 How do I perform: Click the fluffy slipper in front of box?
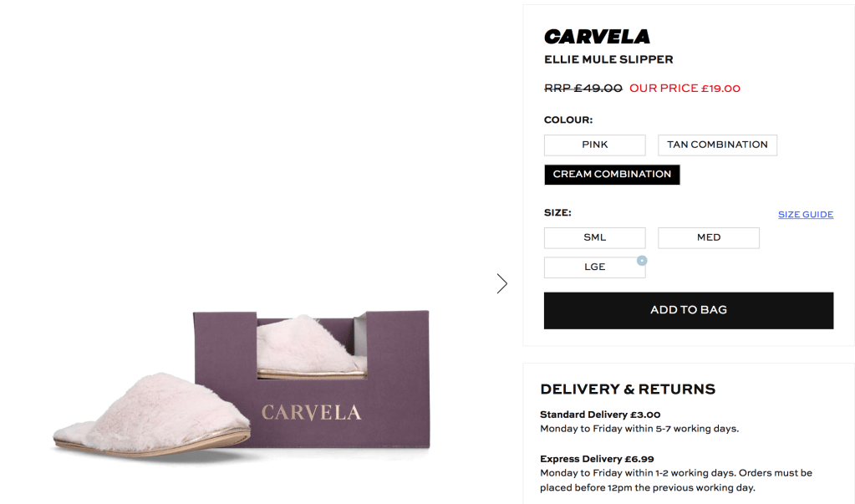151,415
